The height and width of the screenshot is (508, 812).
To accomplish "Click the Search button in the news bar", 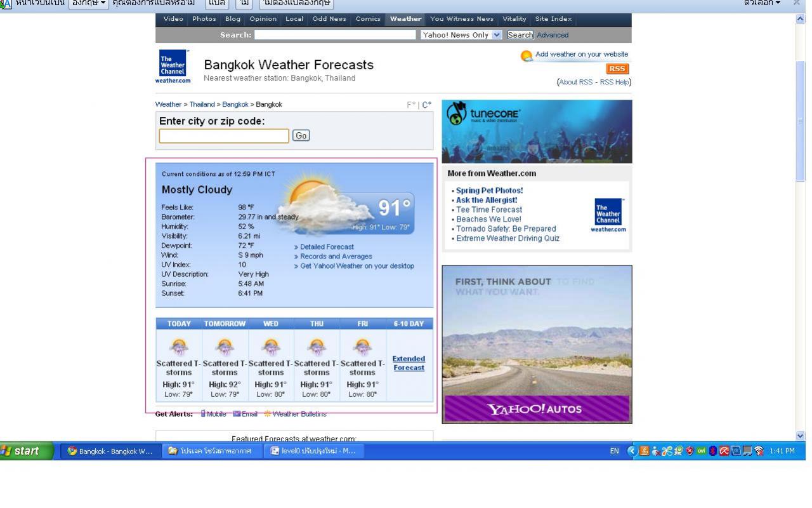I will click(520, 35).
